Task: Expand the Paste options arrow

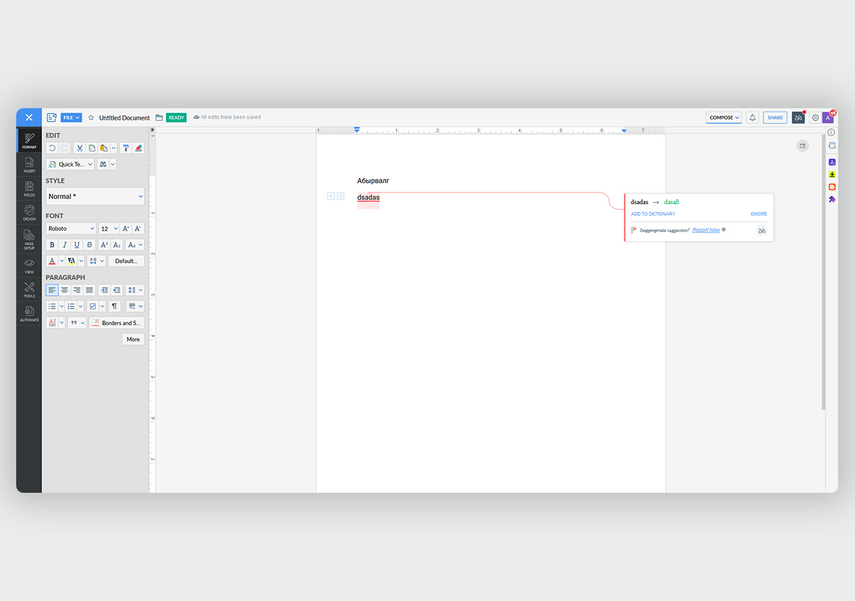Action: pos(113,148)
